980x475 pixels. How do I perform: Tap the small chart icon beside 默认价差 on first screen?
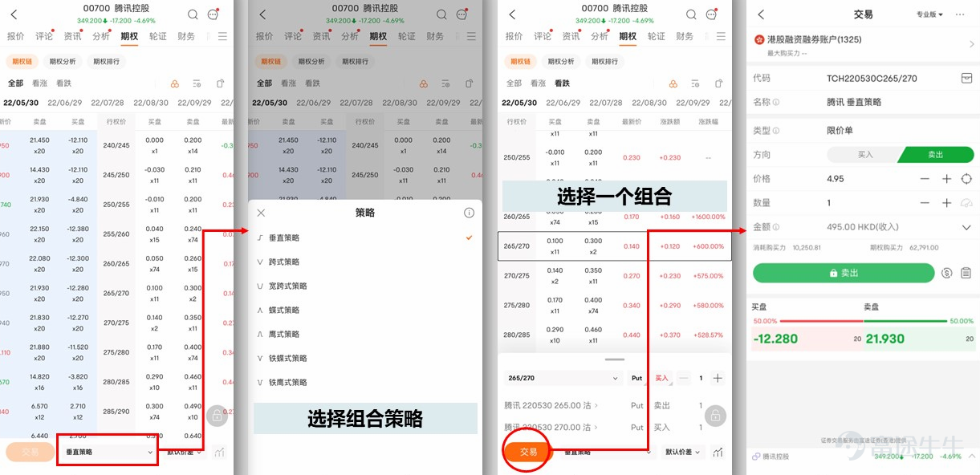(219, 453)
